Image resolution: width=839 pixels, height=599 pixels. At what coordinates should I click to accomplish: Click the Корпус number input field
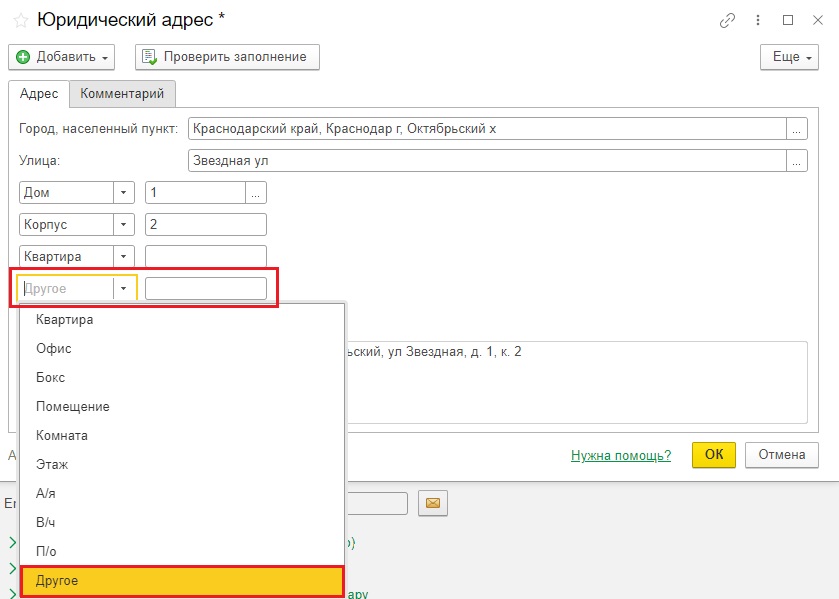[x=206, y=225]
